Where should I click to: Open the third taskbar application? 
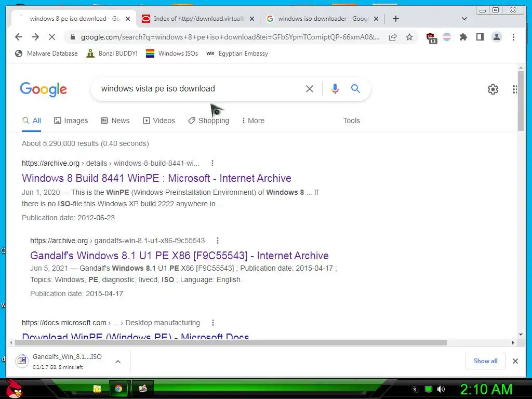(142, 389)
